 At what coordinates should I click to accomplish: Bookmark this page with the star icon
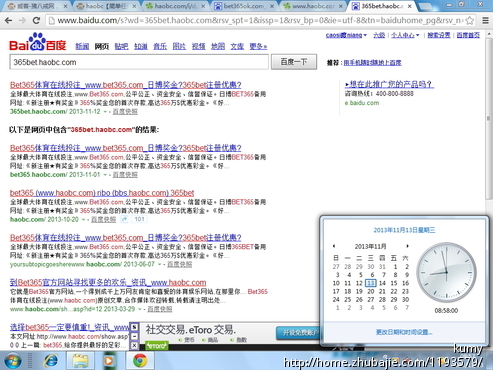click(469, 21)
